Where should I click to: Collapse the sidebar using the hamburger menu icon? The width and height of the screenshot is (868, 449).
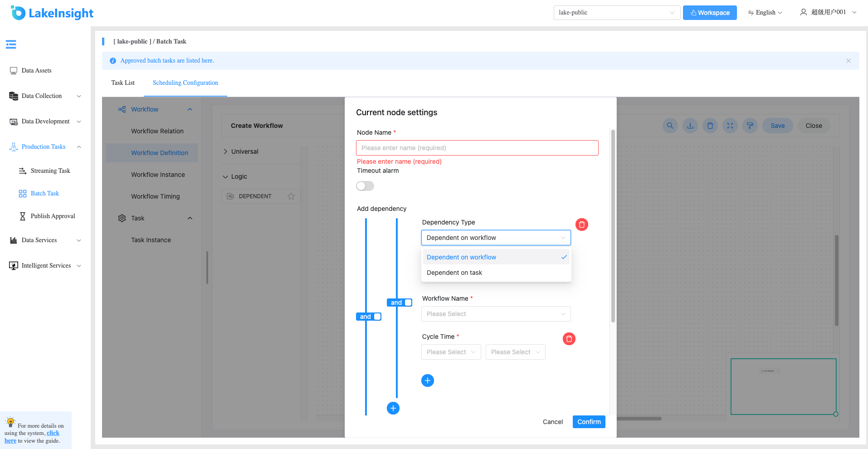[11, 44]
